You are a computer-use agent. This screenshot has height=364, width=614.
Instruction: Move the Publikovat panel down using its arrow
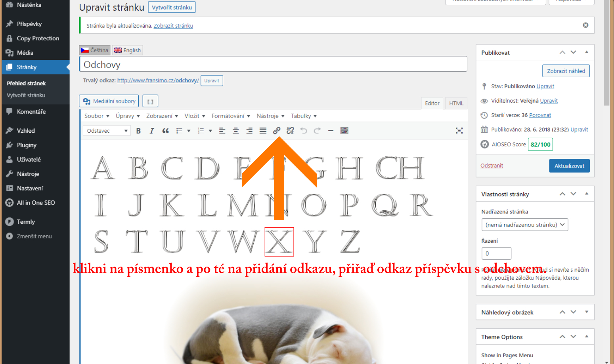pos(574,52)
